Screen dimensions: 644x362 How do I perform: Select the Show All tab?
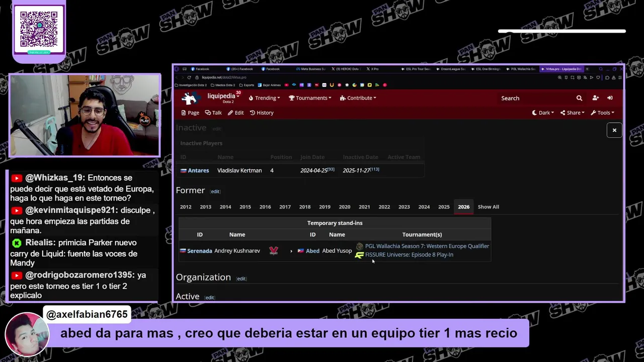point(489,207)
